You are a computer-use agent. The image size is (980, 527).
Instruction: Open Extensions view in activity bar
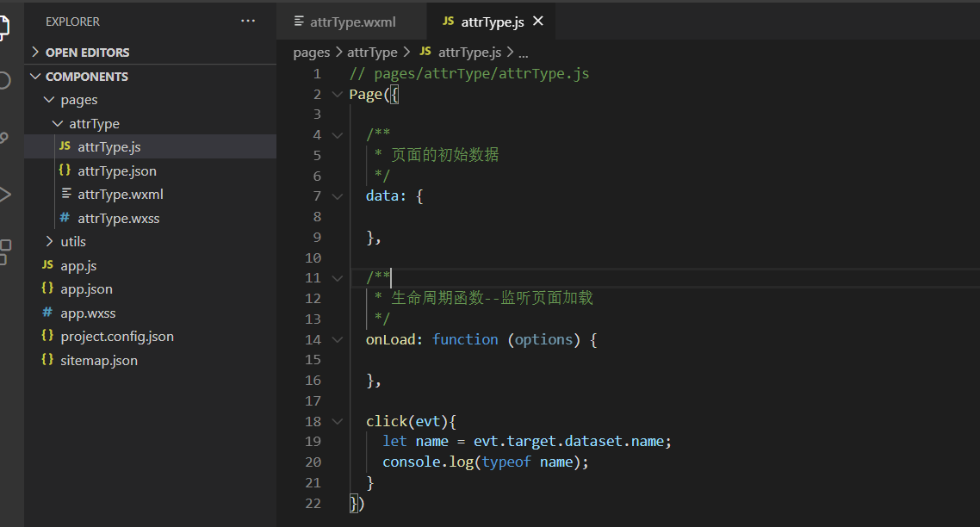5,251
